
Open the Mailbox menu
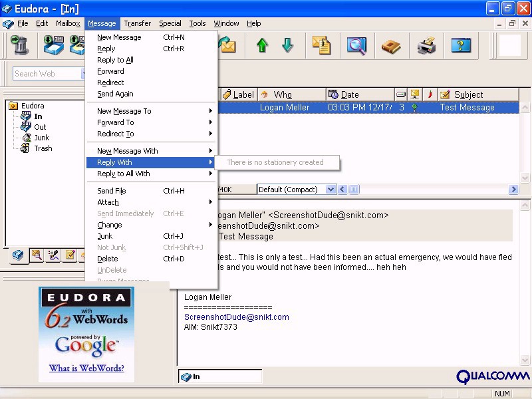[x=68, y=23]
